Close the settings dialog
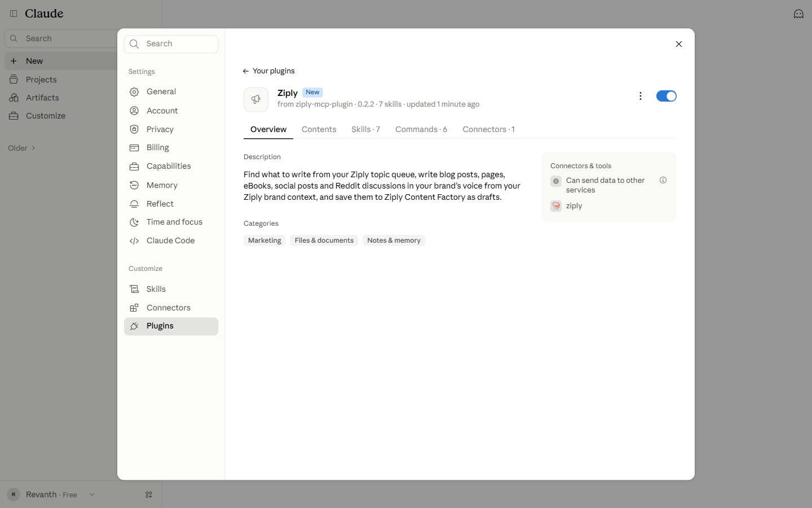Viewport: 812px width, 508px height. pos(679,44)
